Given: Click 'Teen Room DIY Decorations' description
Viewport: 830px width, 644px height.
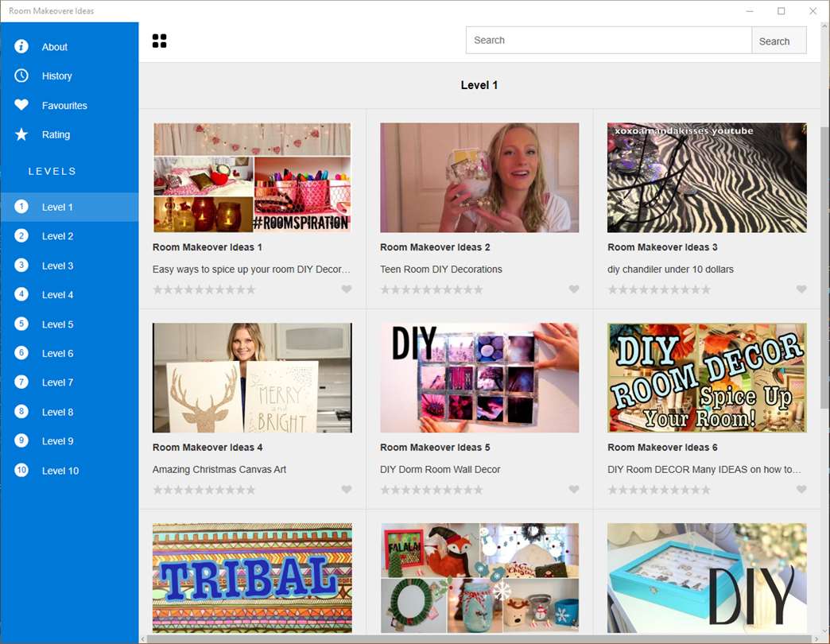Looking at the screenshot, I should pos(441,270).
